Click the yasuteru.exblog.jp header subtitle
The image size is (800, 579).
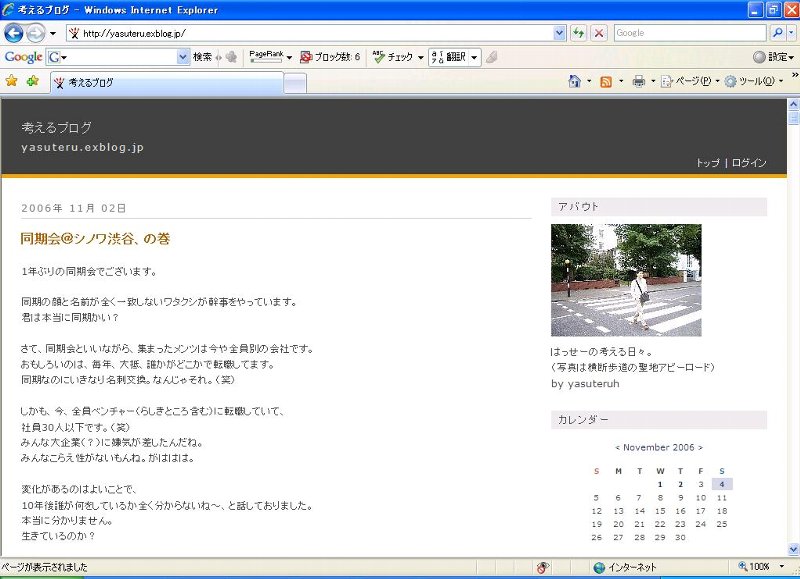point(83,147)
